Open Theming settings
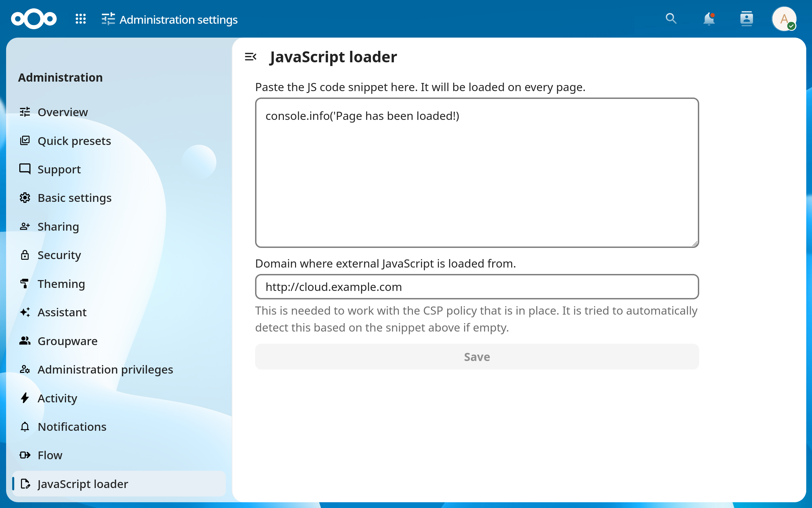This screenshot has height=508, width=812. [119, 283]
